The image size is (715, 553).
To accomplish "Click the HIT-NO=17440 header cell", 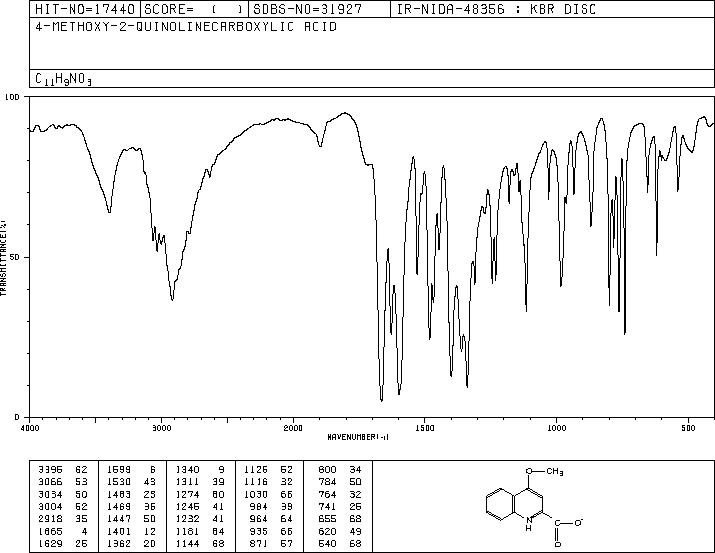I will click(x=85, y=9).
